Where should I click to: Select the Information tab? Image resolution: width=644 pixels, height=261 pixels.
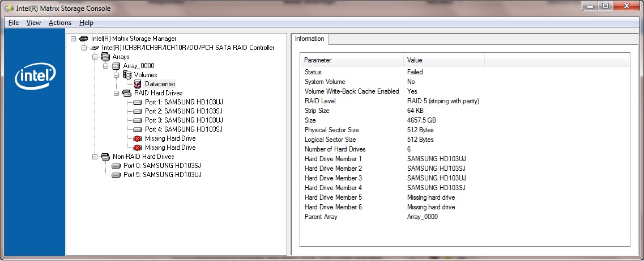pos(310,39)
